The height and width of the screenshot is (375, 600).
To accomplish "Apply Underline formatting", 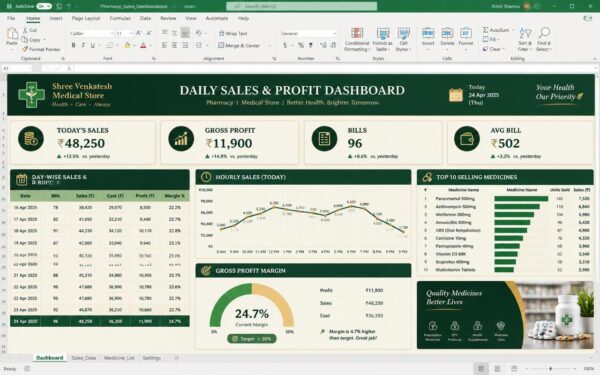I will click(93, 45).
